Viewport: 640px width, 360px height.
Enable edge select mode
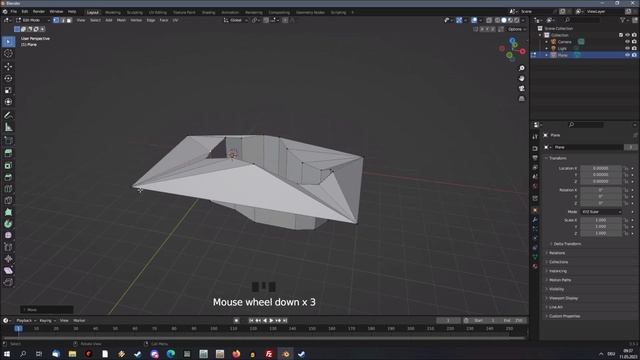point(62,20)
